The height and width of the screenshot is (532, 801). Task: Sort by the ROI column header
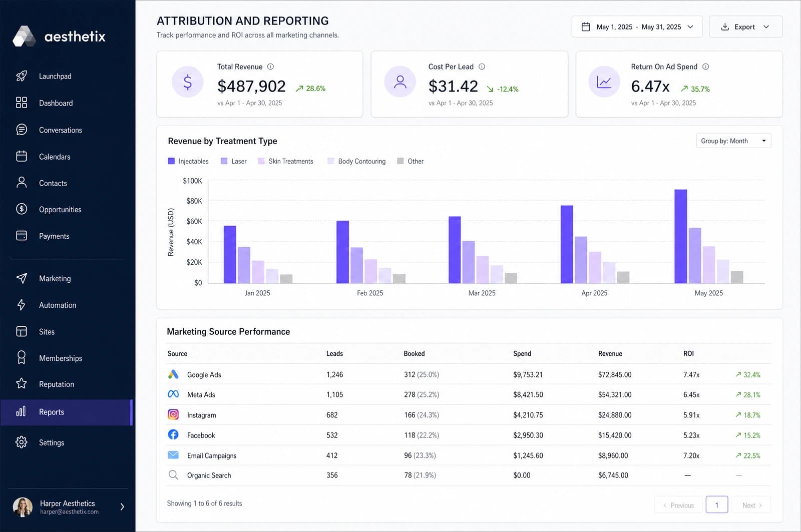(688, 353)
